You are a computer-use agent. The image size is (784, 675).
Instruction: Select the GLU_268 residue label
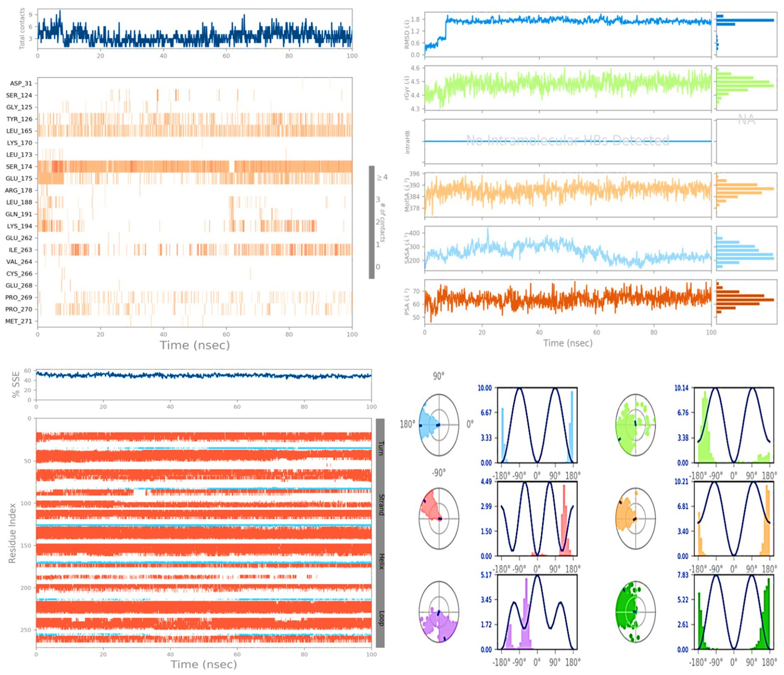19,286
